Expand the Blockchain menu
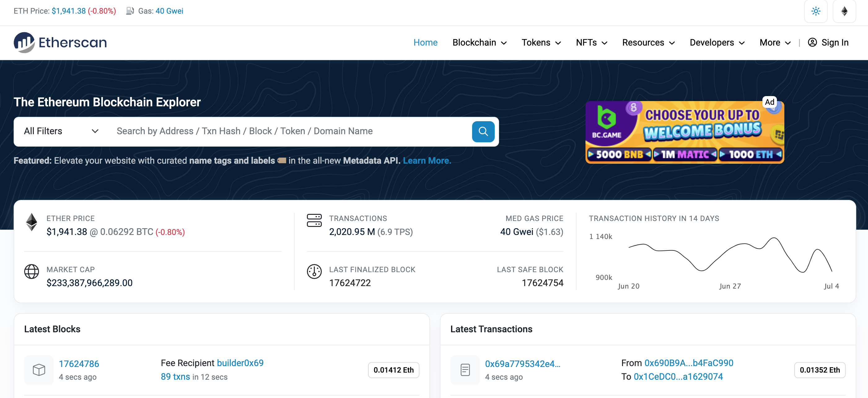The height and width of the screenshot is (398, 868). click(479, 42)
